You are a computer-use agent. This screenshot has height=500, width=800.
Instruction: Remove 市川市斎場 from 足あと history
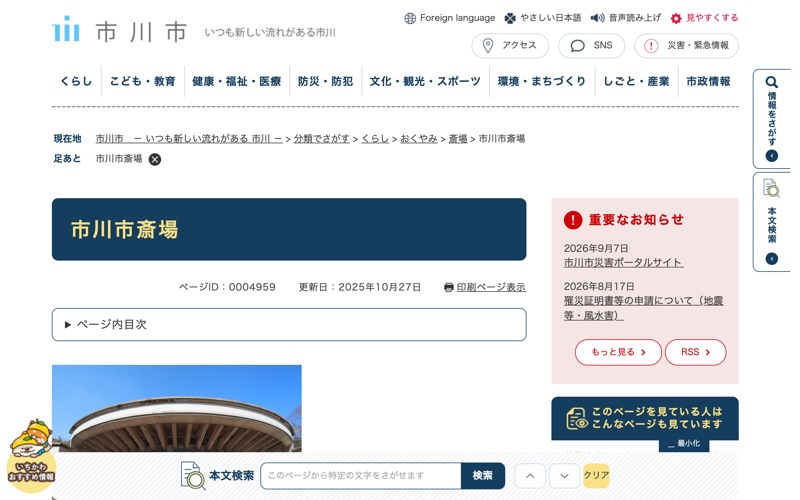(x=155, y=160)
